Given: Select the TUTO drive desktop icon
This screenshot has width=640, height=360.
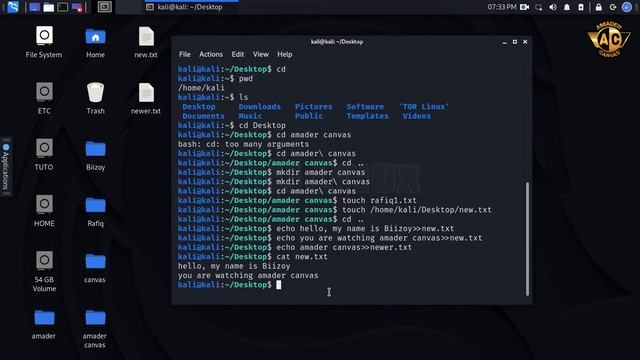Looking at the screenshot, I should 44,155.
